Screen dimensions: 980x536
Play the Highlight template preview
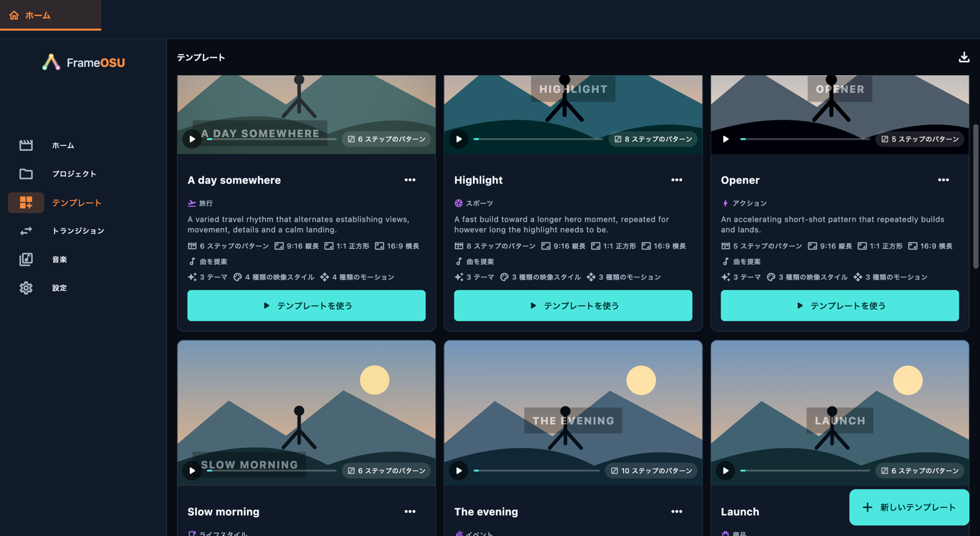[x=459, y=139]
